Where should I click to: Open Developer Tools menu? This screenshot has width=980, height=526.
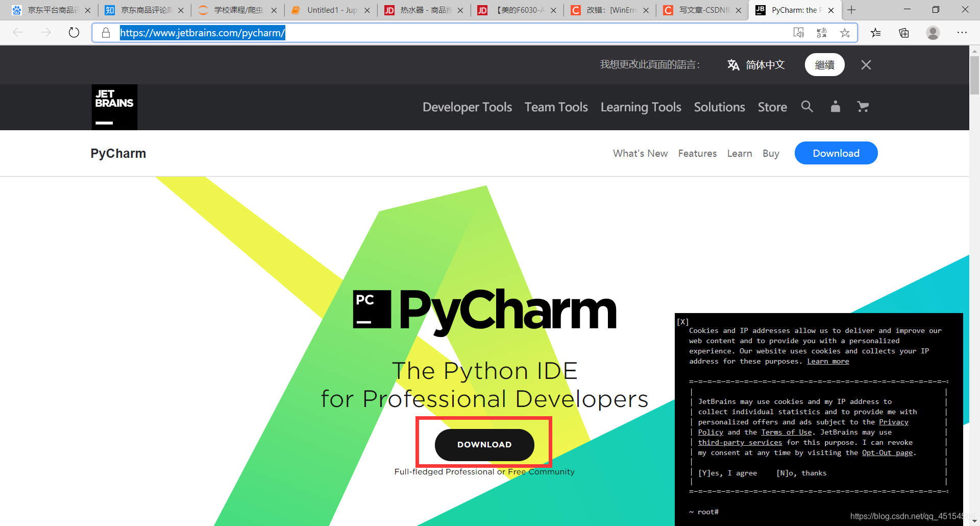467,107
